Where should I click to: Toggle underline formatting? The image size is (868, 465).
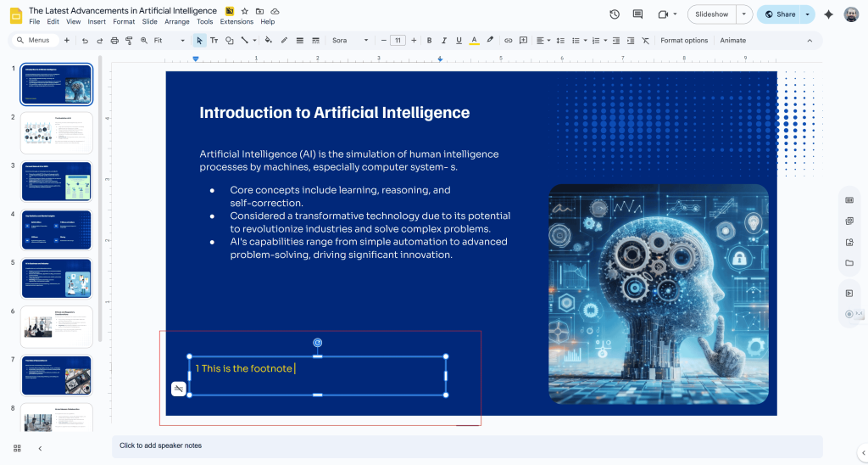click(x=459, y=40)
